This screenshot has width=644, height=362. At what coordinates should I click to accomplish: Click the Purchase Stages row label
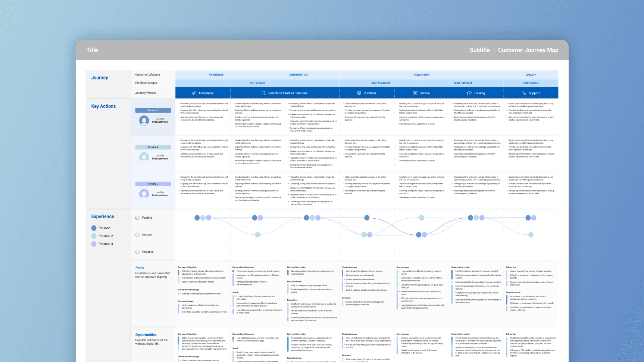coord(146,83)
